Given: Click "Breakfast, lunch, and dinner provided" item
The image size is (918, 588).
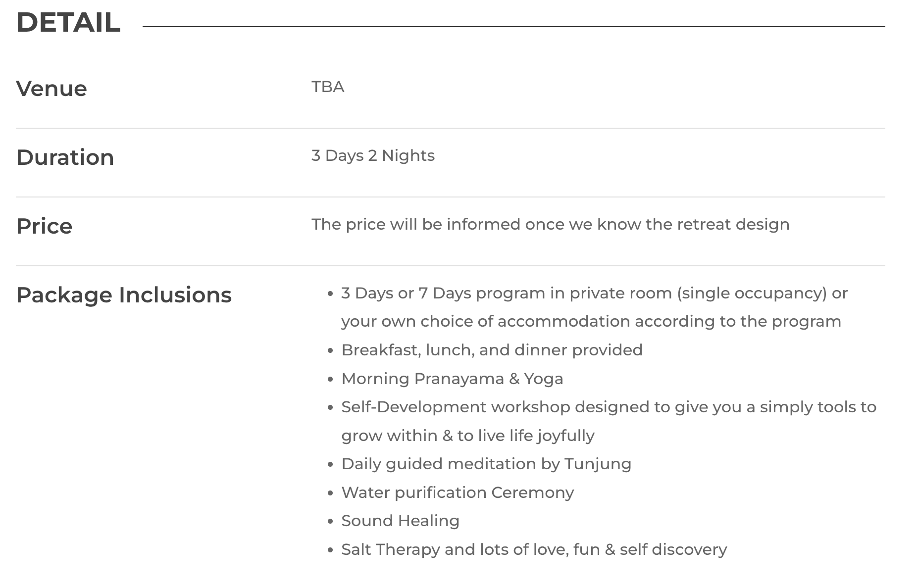Looking at the screenshot, I should 492,350.
